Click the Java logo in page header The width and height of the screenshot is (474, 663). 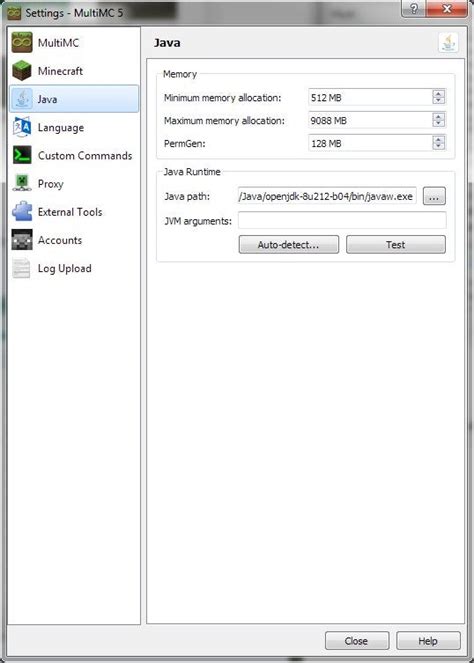449,43
